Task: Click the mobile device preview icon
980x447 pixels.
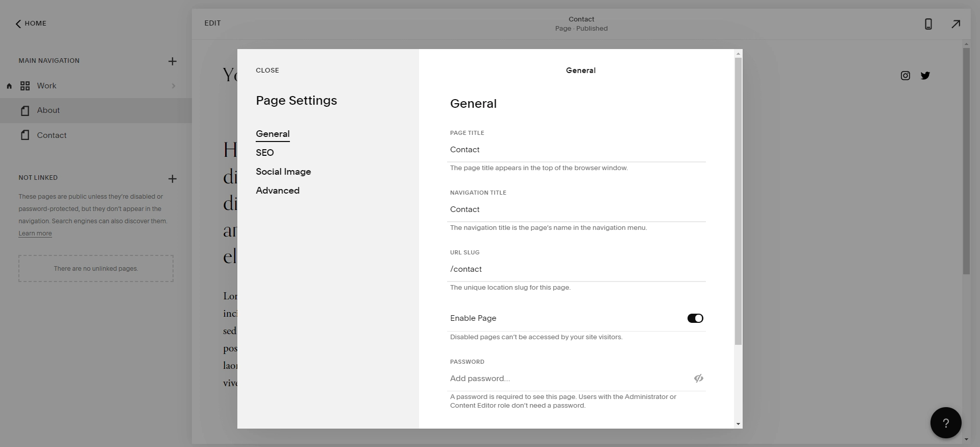Action: coord(928,24)
